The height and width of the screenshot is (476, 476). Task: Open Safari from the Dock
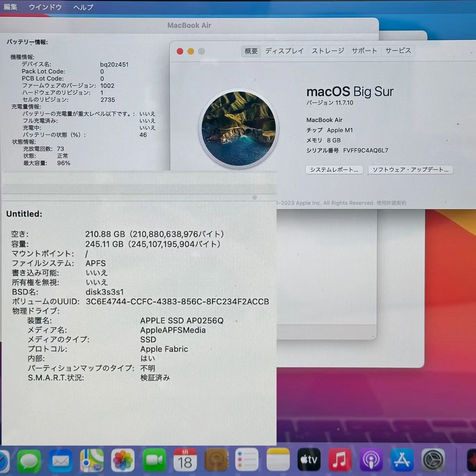click(x=3, y=459)
